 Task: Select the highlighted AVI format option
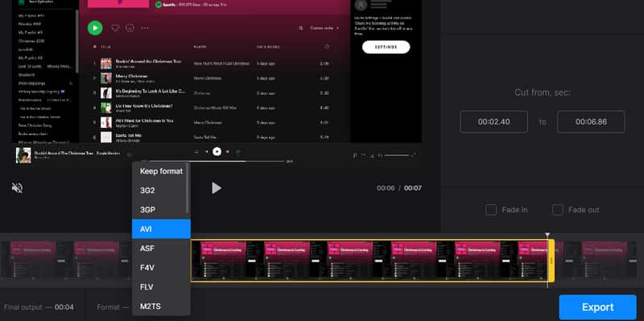(161, 229)
